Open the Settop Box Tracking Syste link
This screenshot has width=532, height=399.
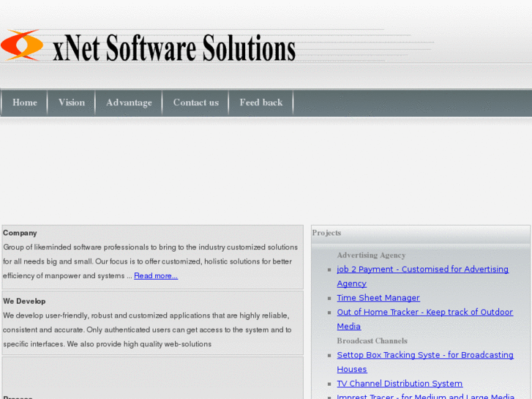pyautogui.click(x=424, y=355)
